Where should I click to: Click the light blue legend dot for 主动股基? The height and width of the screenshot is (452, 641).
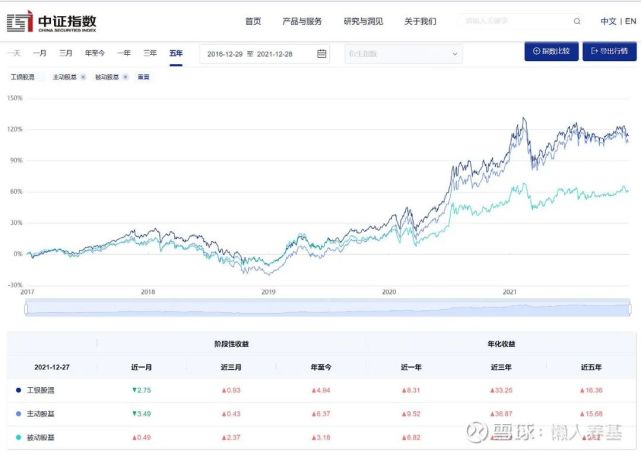(x=18, y=414)
